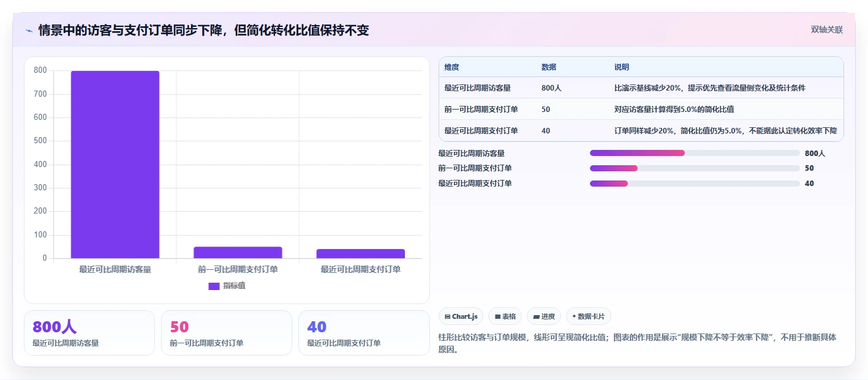
Task: Click the y-axis label 800
Action: [x=40, y=70]
